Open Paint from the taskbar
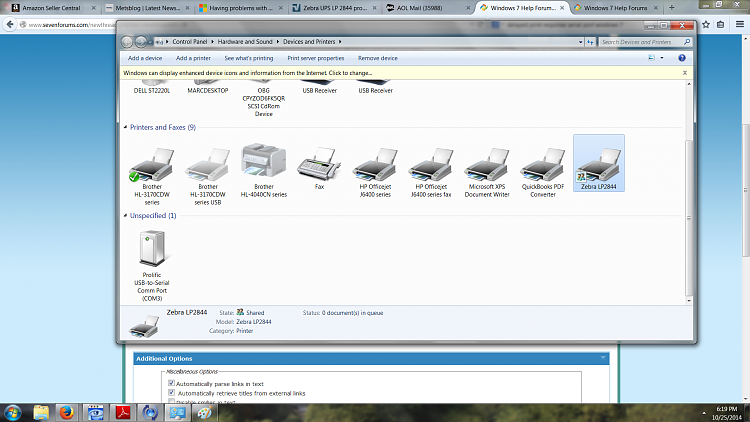Viewport: 750px width, 422px height. click(205, 412)
